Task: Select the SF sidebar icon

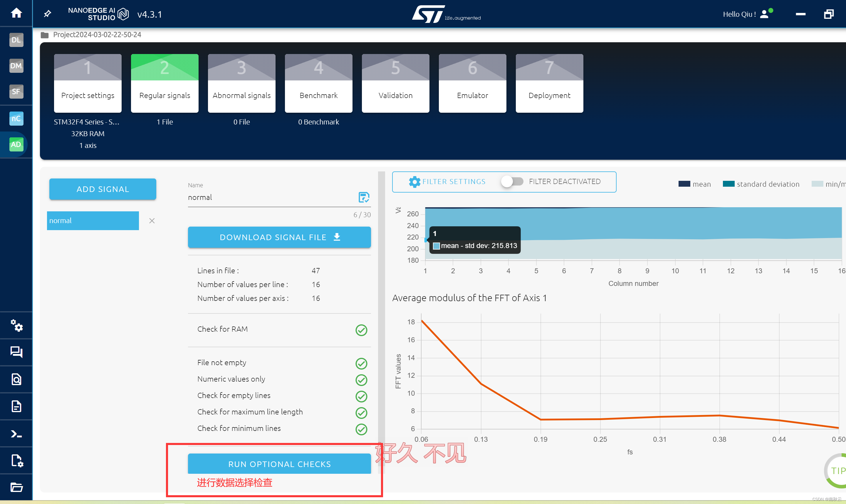Action: click(16, 92)
